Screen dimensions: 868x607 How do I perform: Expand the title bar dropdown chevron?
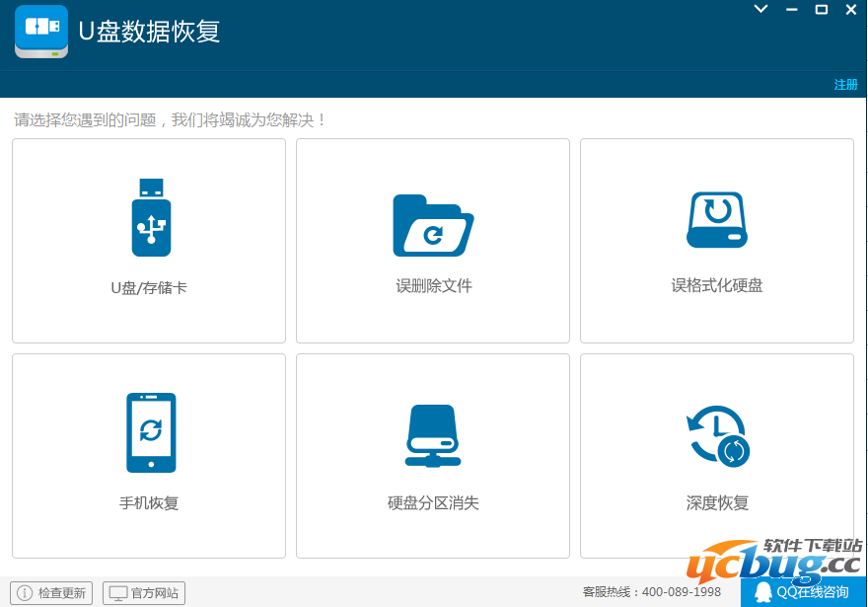(x=759, y=9)
